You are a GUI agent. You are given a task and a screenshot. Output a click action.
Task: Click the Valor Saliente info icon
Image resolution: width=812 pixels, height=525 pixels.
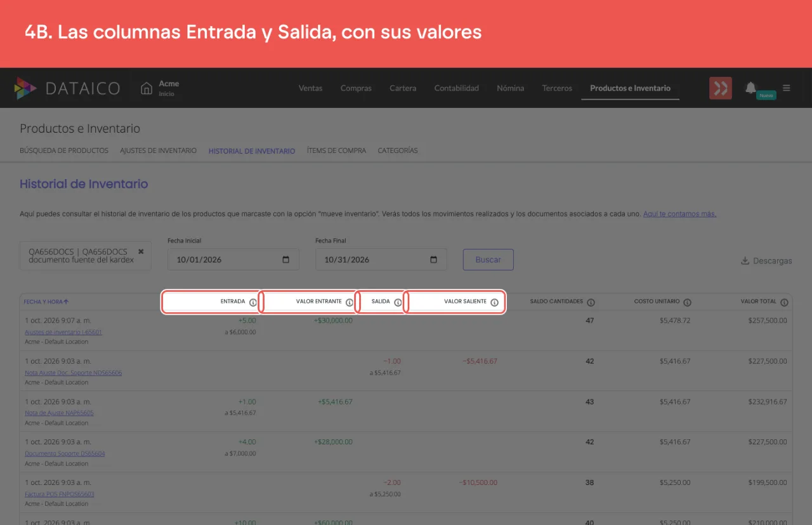494,302
